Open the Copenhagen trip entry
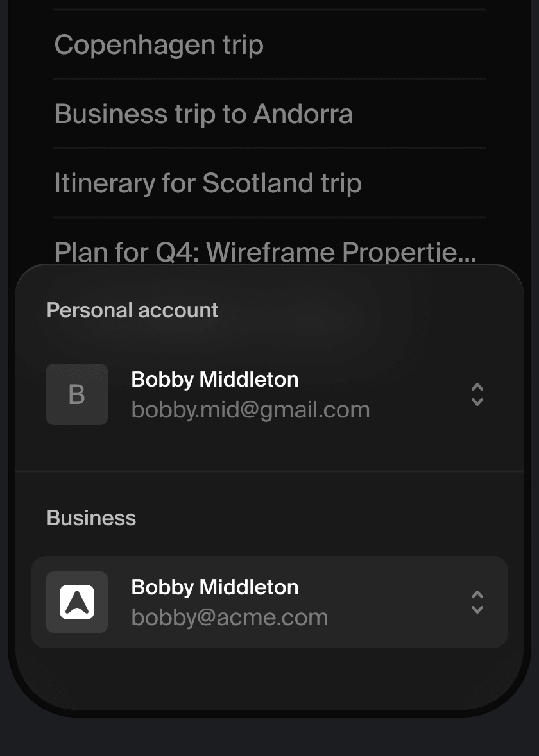539x756 pixels. (x=159, y=45)
